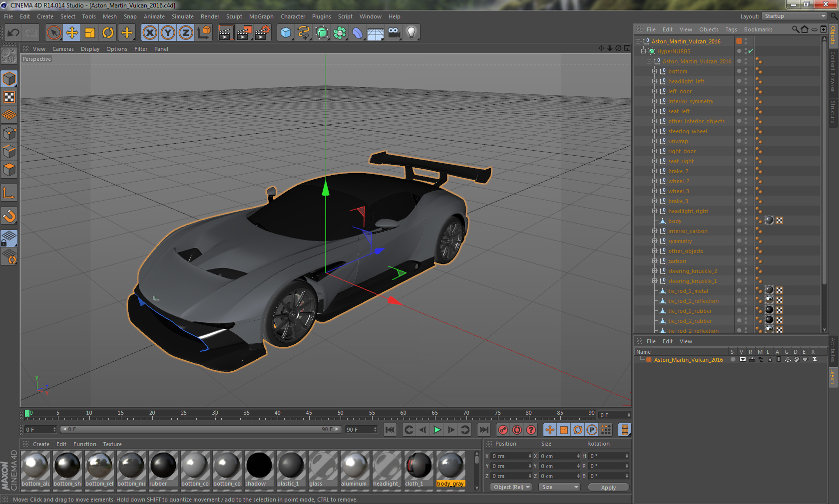The image size is (839, 504).
Task: Toggle locked workplane icon
Action: 9,239
